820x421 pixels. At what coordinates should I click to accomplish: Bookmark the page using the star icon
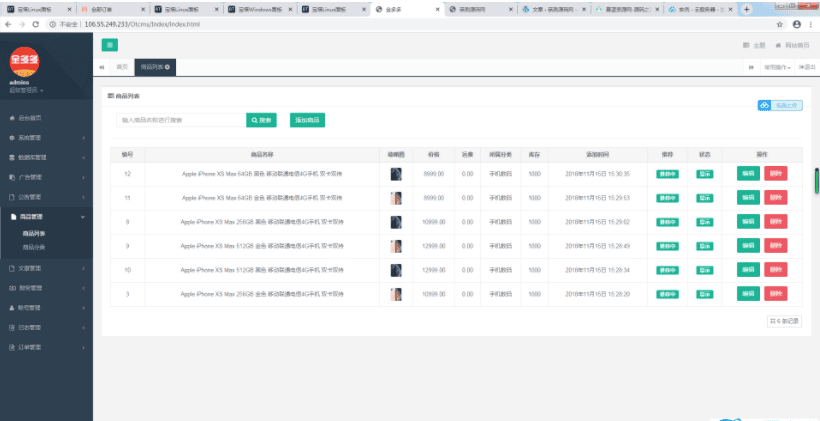(778, 24)
